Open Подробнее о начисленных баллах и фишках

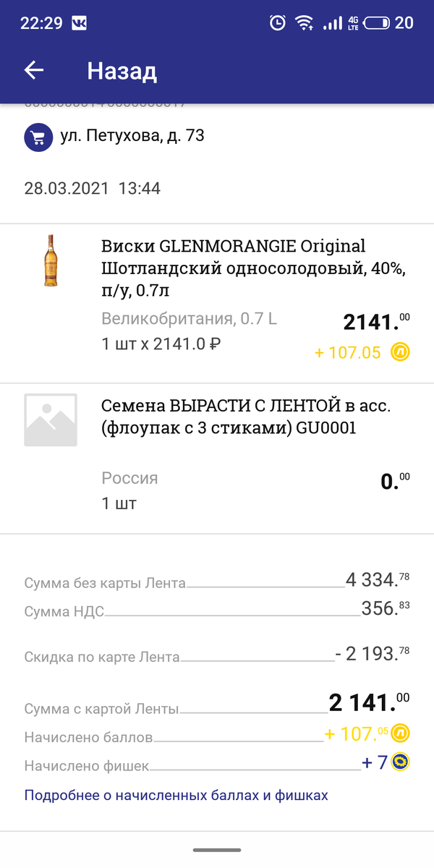(177, 794)
